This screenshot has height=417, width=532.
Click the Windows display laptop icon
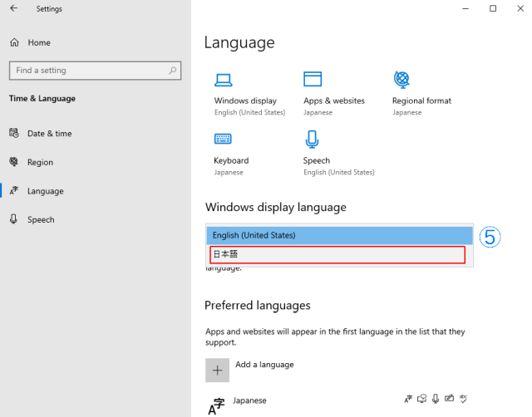(224, 80)
